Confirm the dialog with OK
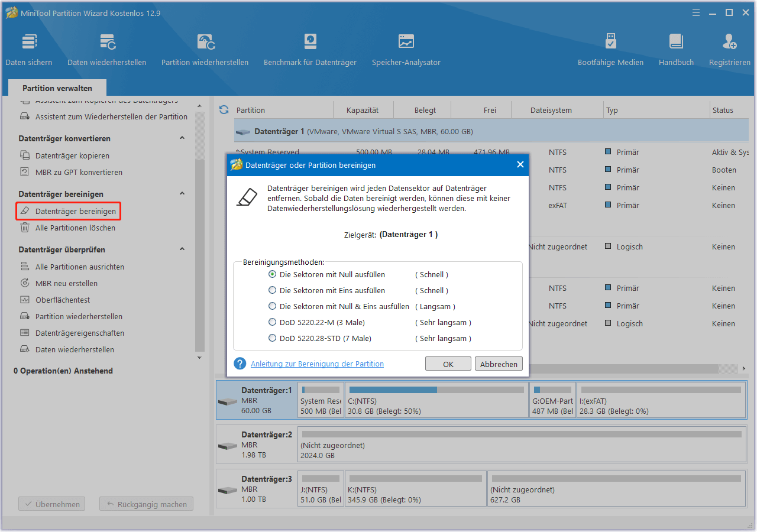The width and height of the screenshot is (757, 532). pos(448,364)
